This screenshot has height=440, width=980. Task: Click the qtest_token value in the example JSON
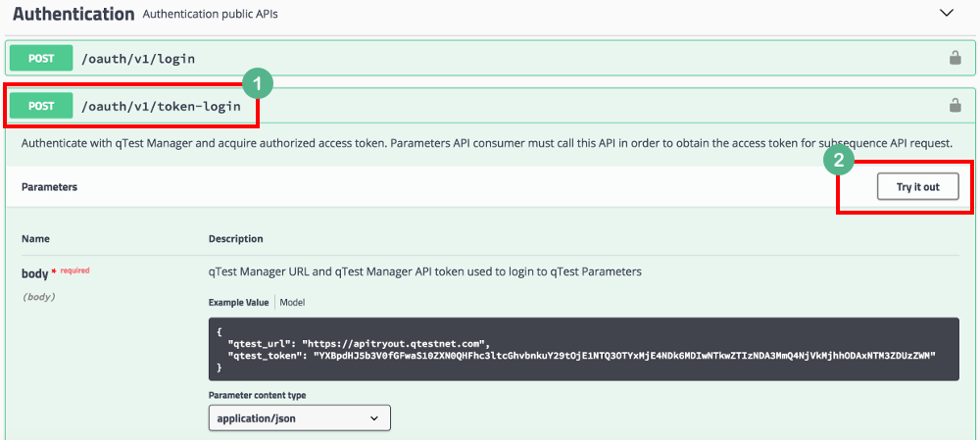pos(623,354)
